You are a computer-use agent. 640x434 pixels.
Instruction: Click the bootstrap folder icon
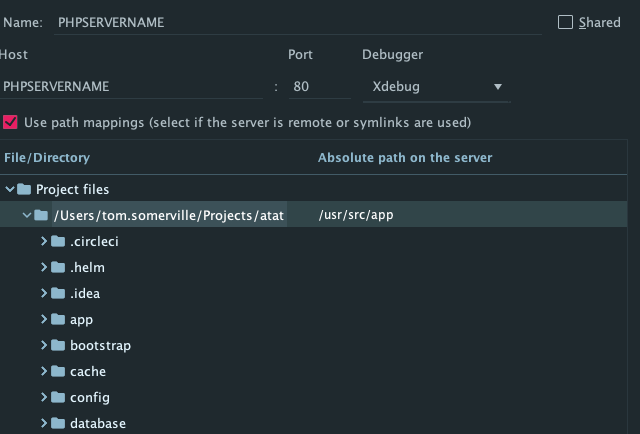(x=58, y=345)
